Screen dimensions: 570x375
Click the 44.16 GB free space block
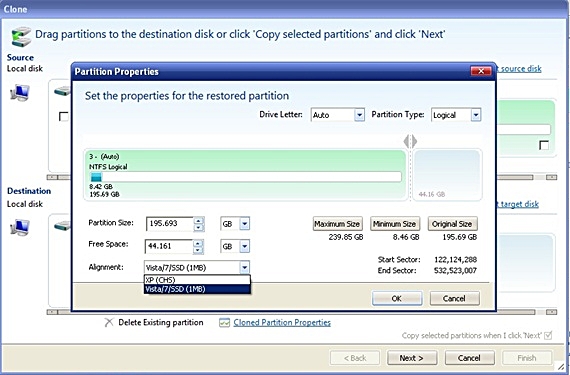[448, 175]
